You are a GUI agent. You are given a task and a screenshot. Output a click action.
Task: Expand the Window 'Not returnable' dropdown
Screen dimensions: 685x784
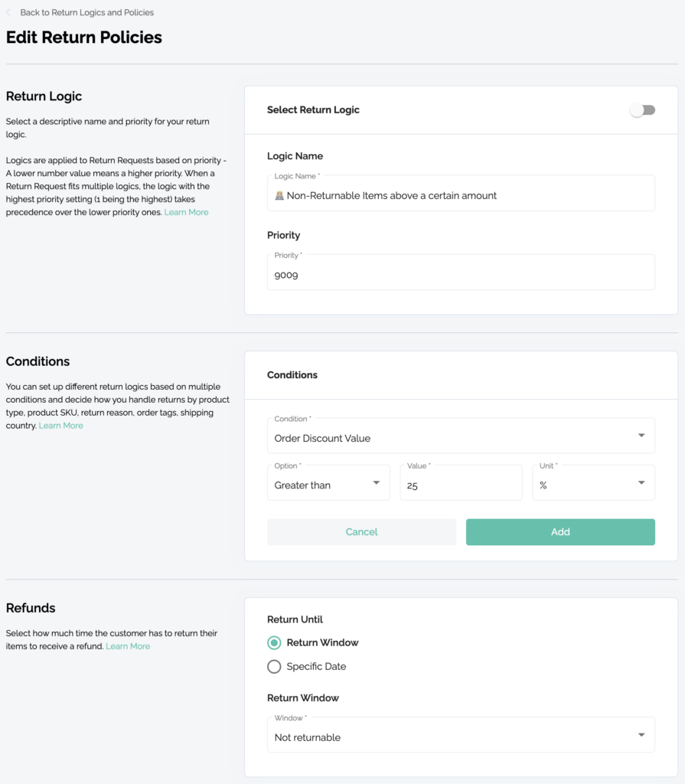(x=641, y=736)
